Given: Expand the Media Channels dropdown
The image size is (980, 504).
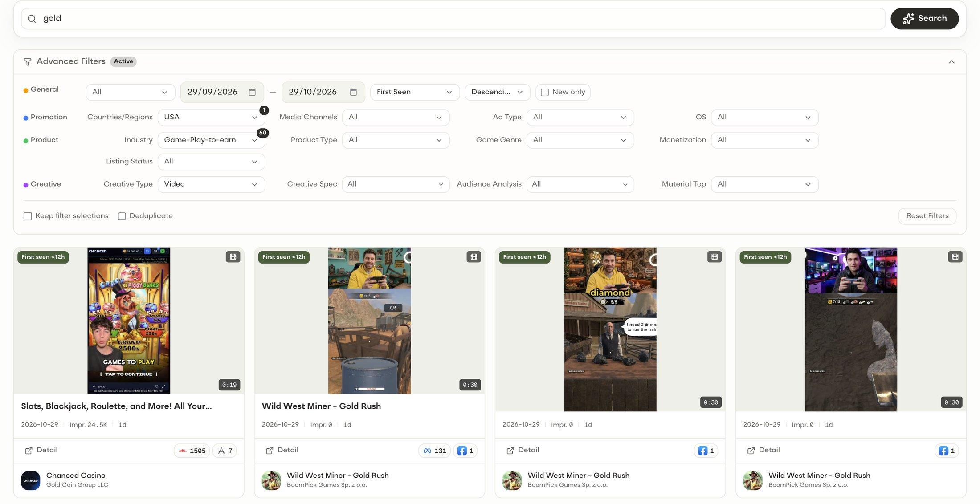Looking at the screenshot, I should 396,117.
